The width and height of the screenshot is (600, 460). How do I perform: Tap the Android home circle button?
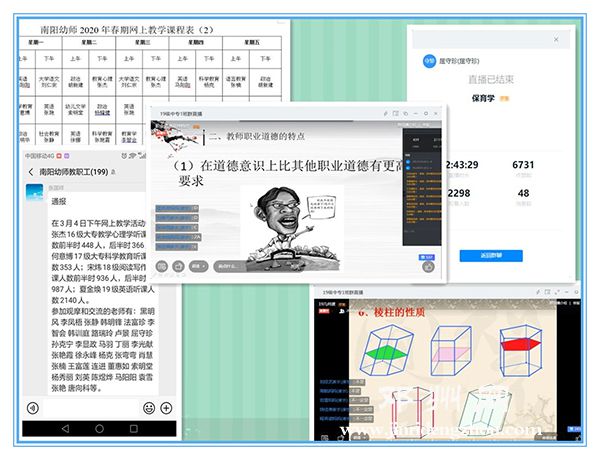tap(99, 429)
